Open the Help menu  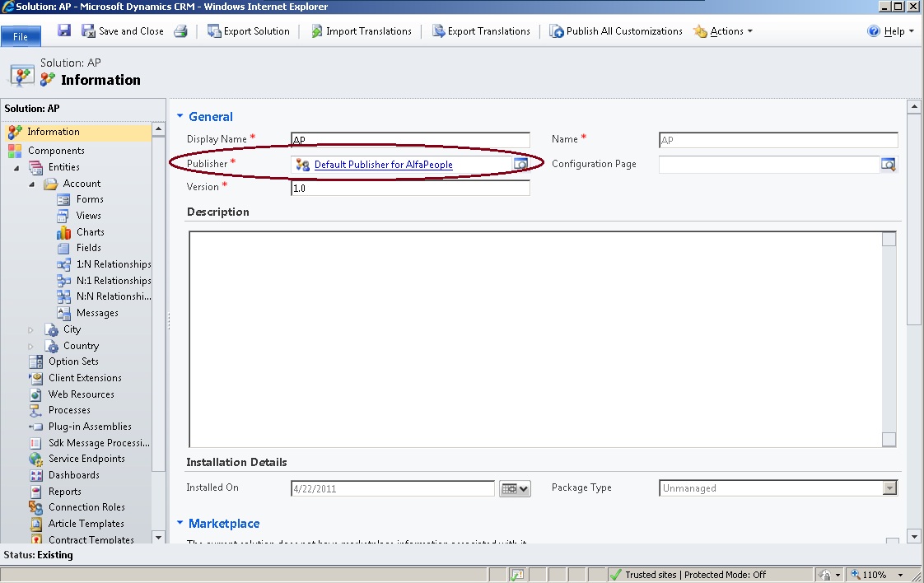point(890,31)
